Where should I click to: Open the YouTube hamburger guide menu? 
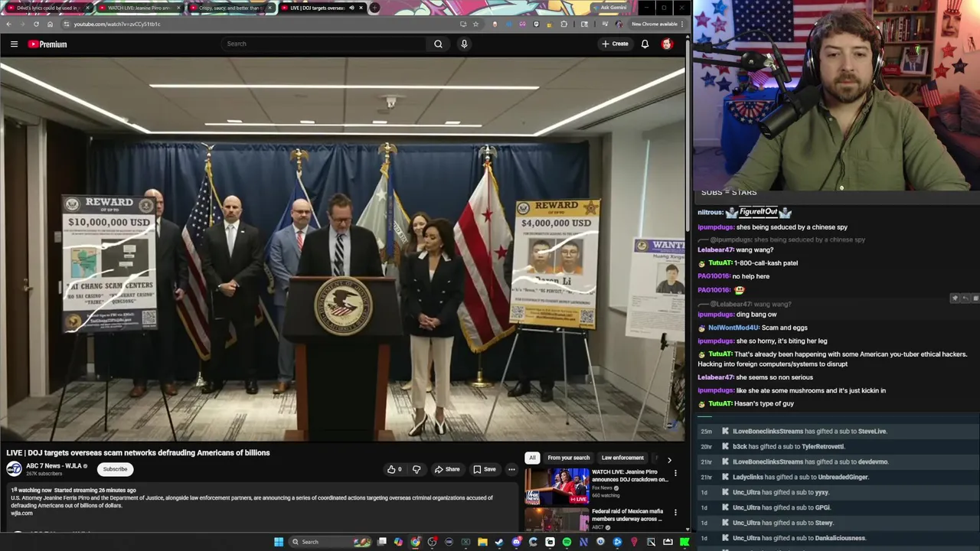(14, 44)
